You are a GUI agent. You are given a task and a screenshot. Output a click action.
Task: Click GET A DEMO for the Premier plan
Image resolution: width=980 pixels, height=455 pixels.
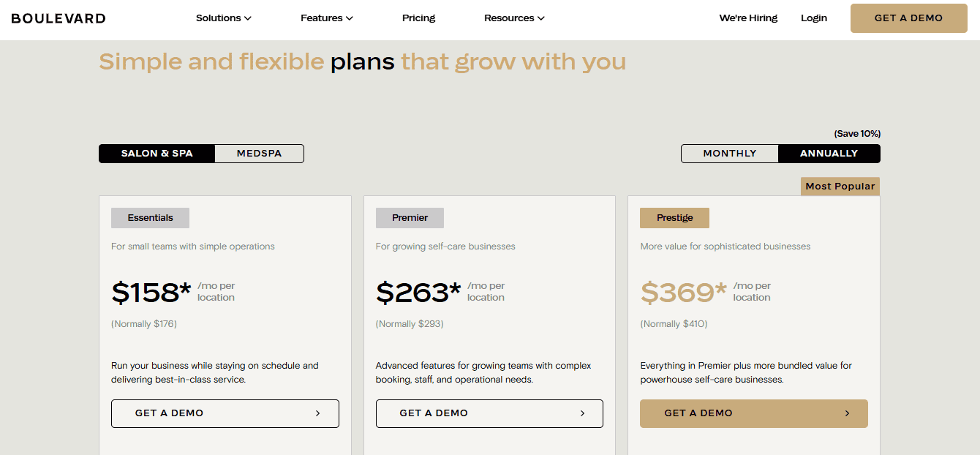pos(489,413)
